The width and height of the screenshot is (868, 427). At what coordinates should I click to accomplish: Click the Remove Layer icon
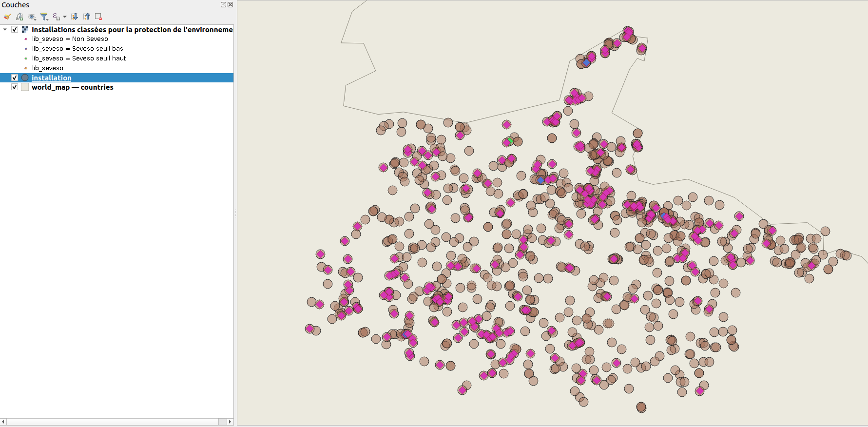98,17
